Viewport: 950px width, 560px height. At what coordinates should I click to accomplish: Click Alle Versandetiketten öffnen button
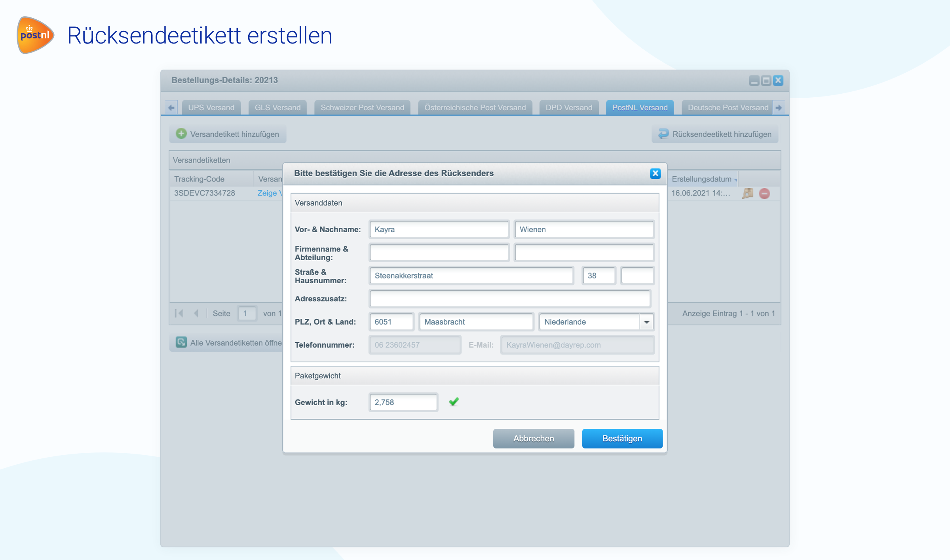(226, 342)
